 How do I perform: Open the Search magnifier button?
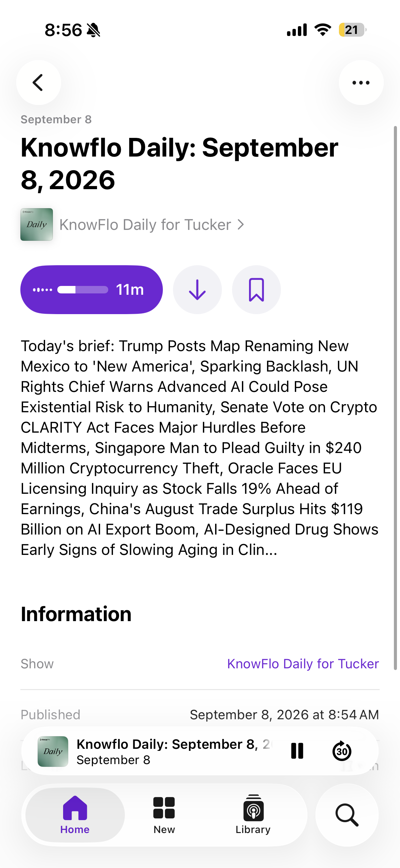pos(347,815)
